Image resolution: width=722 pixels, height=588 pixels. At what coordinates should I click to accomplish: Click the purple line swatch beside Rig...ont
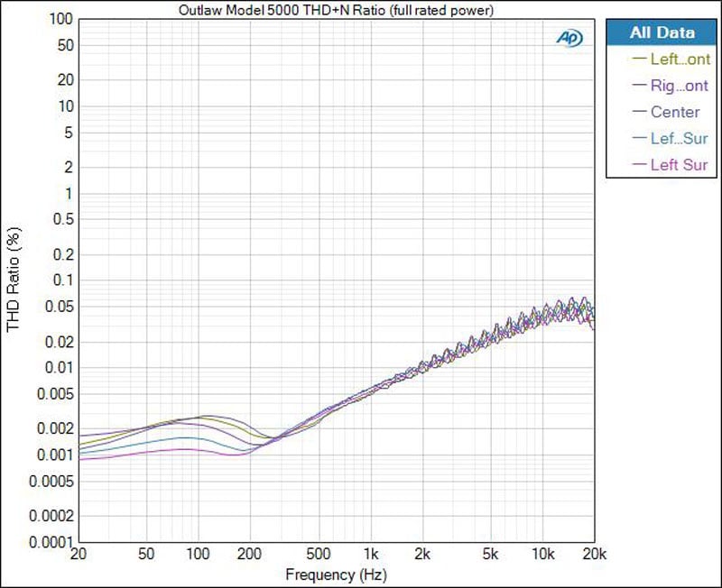click(640, 85)
